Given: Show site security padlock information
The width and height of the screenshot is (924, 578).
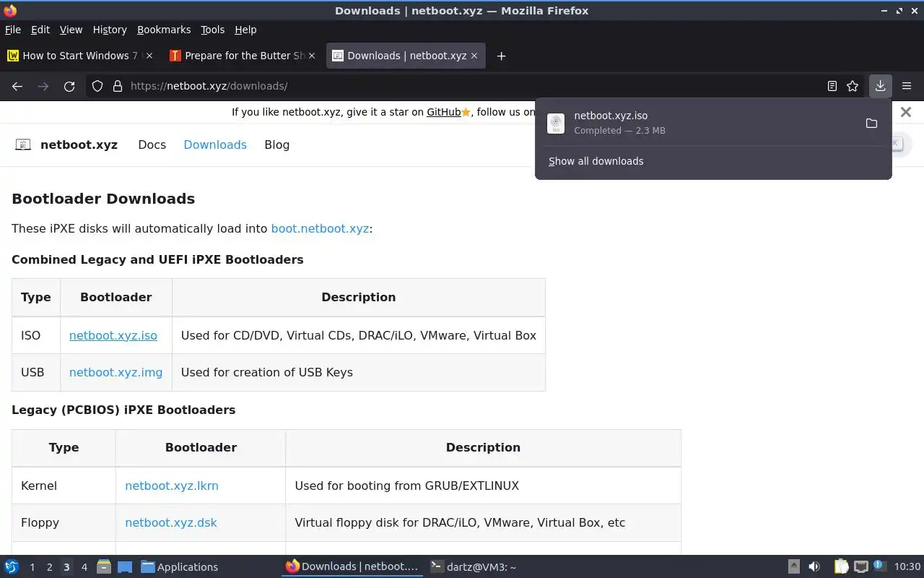Looking at the screenshot, I should pyautogui.click(x=118, y=86).
